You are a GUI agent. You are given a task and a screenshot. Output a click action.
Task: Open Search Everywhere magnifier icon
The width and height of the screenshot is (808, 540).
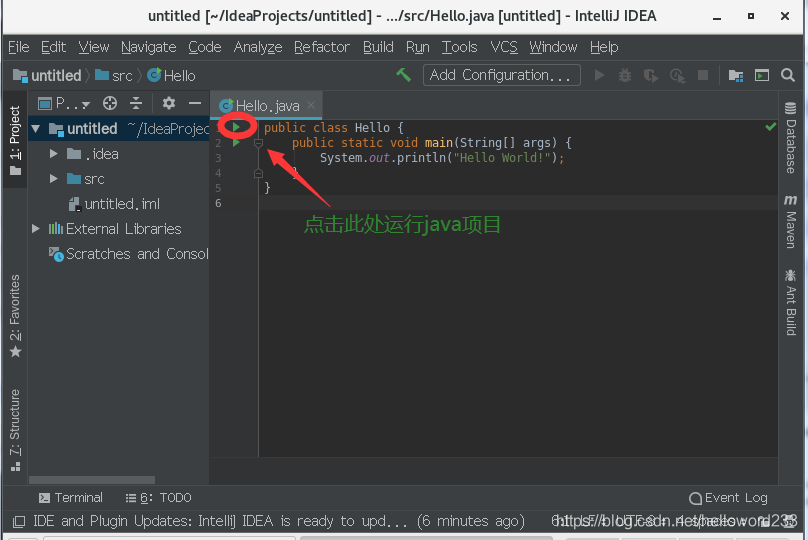787,75
